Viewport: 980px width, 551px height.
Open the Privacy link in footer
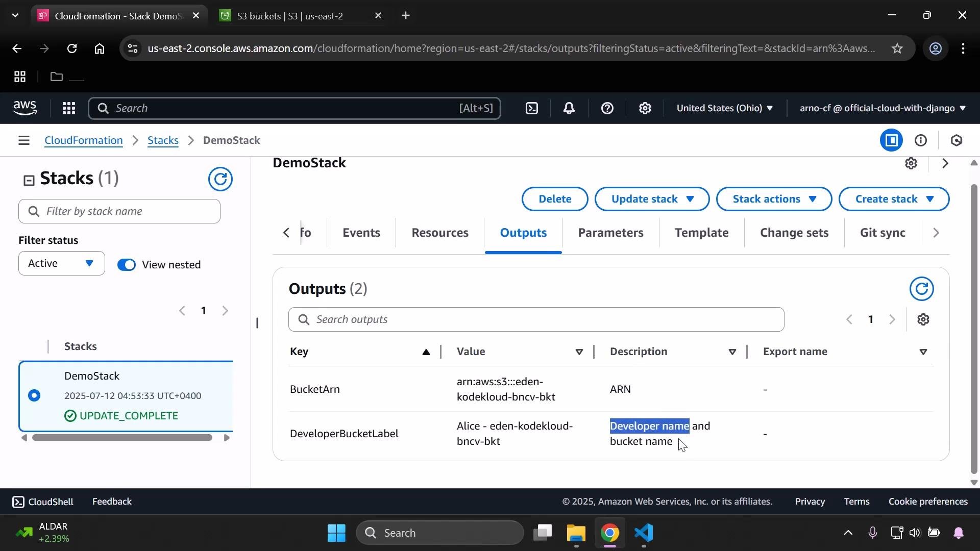click(810, 502)
